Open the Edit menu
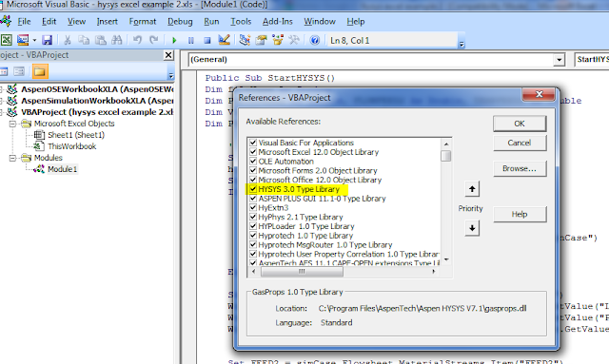This screenshot has width=609, height=364. coord(49,21)
